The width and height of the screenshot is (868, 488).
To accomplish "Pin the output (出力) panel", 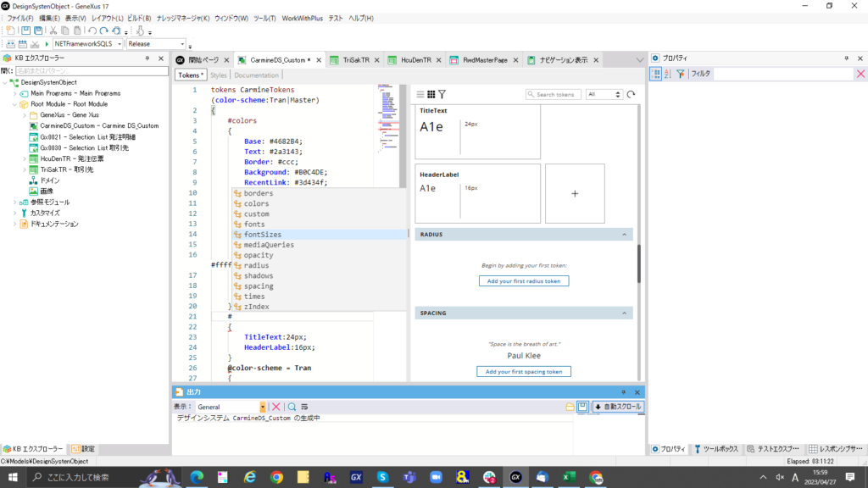I will pyautogui.click(x=623, y=392).
